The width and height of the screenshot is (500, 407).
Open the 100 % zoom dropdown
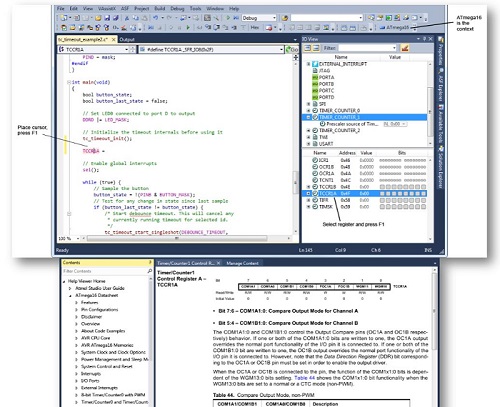pyautogui.click(x=78, y=238)
